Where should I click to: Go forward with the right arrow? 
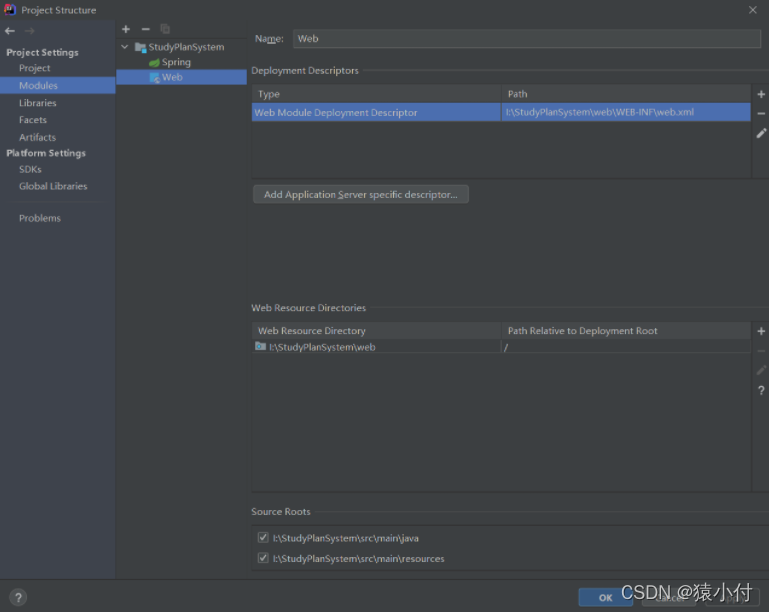coord(29,31)
